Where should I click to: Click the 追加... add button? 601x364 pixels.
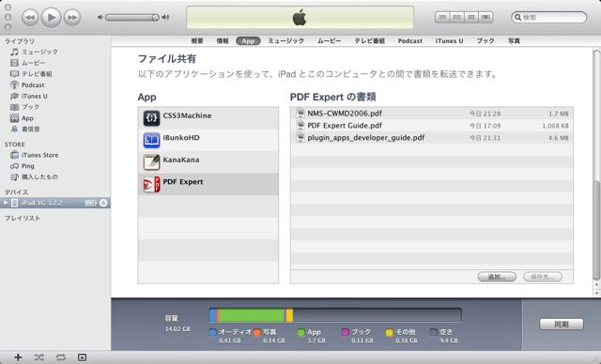point(497,277)
